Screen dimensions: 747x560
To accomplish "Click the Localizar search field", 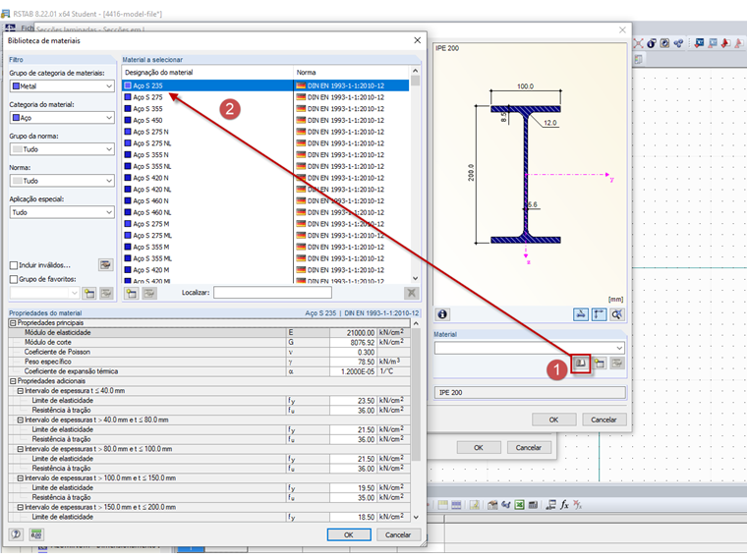I will click(272, 293).
